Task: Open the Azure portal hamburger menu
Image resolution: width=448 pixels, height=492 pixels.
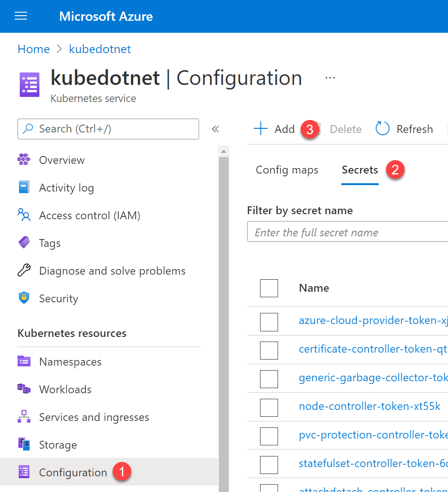Action: [20, 16]
